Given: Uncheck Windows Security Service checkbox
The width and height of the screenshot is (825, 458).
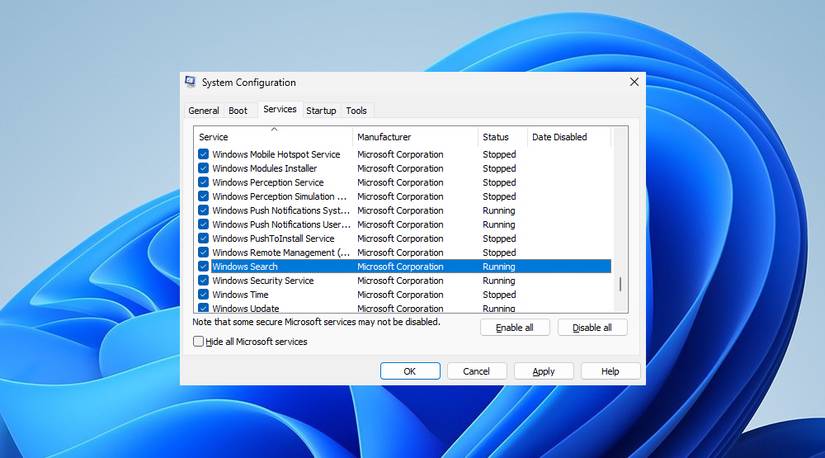Looking at the screenshot, I should (x=204, y=281).
